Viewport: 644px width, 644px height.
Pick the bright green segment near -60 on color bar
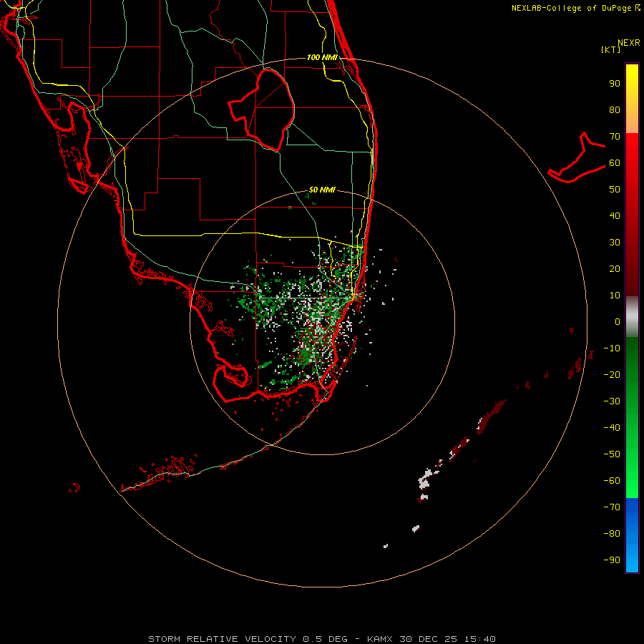[632, 481]
